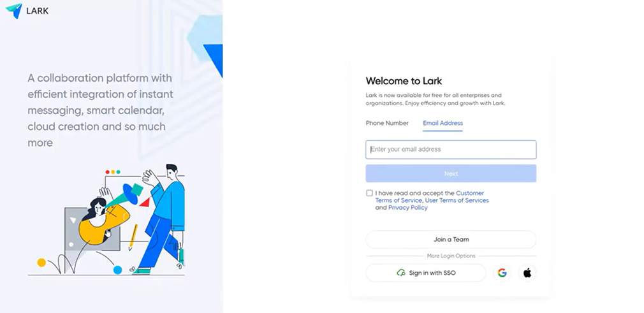Open the User Terms of Services link
Screen dimensions: 644x313
coord(457,200)
